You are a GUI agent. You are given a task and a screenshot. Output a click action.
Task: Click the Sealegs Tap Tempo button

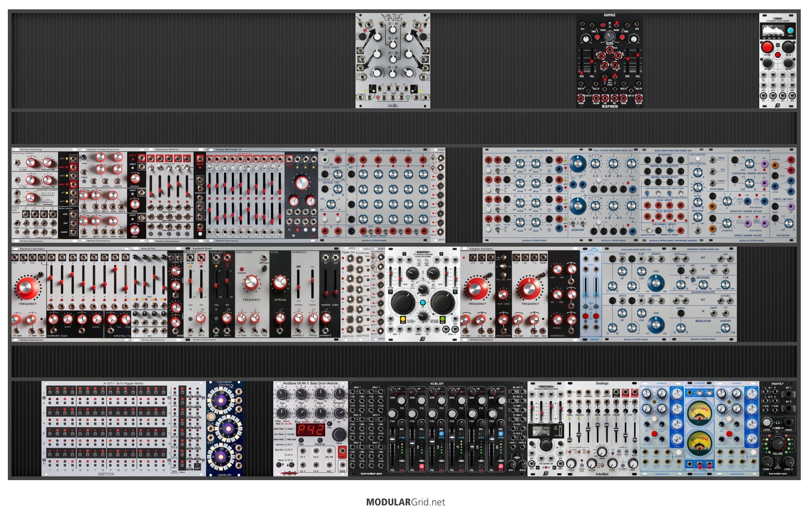tap(622, 466)
